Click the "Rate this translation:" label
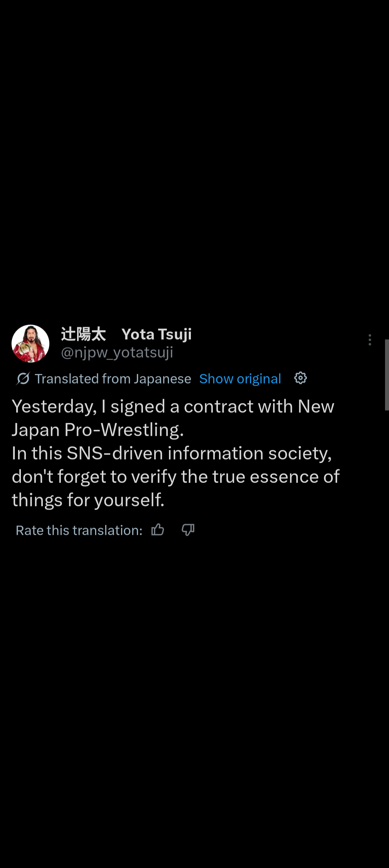The image size is (389, 868). point(79,531)
